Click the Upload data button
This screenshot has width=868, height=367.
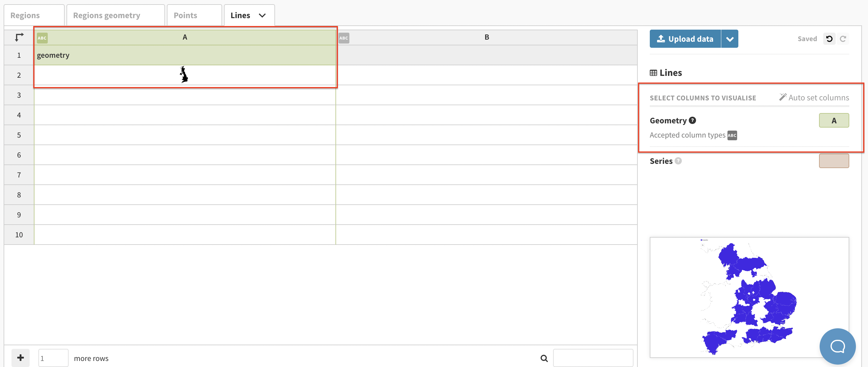point(685,39)
